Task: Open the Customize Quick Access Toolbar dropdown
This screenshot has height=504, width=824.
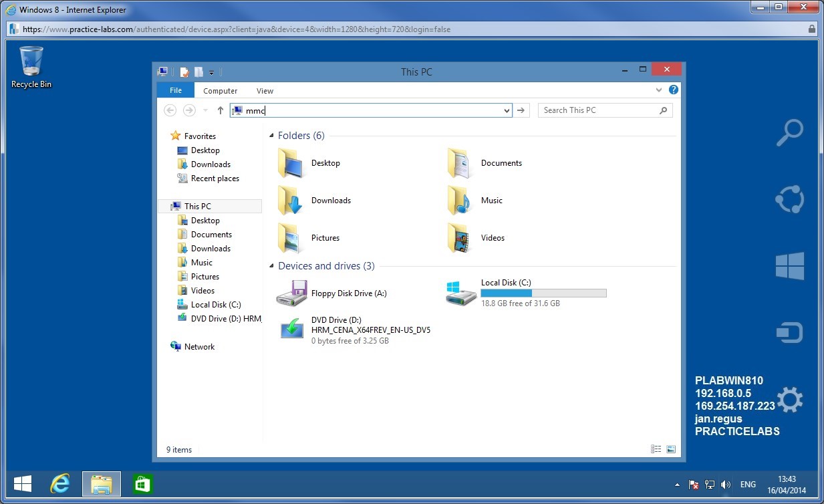Action: tap(212, 72)
